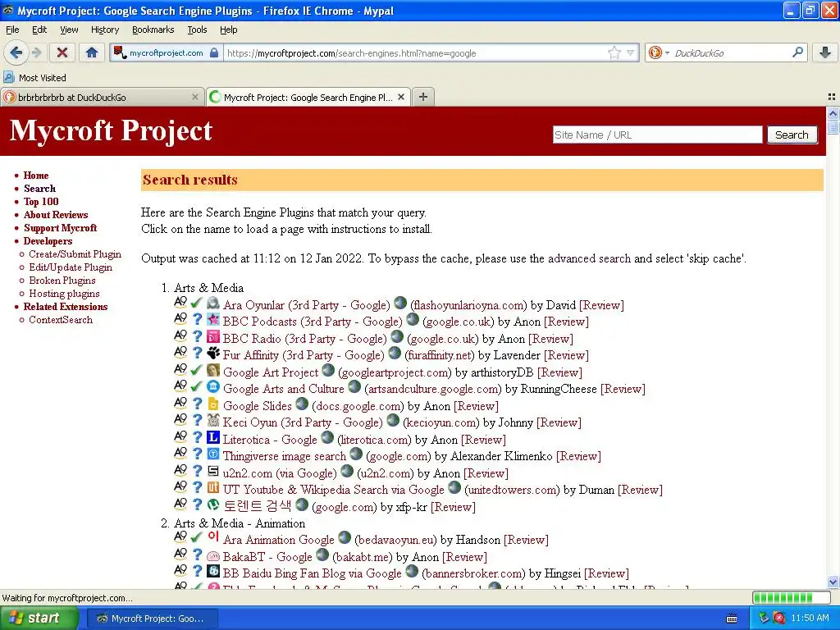
Task: Click the question mark beside u2n2.com
Action: (197, 472)
